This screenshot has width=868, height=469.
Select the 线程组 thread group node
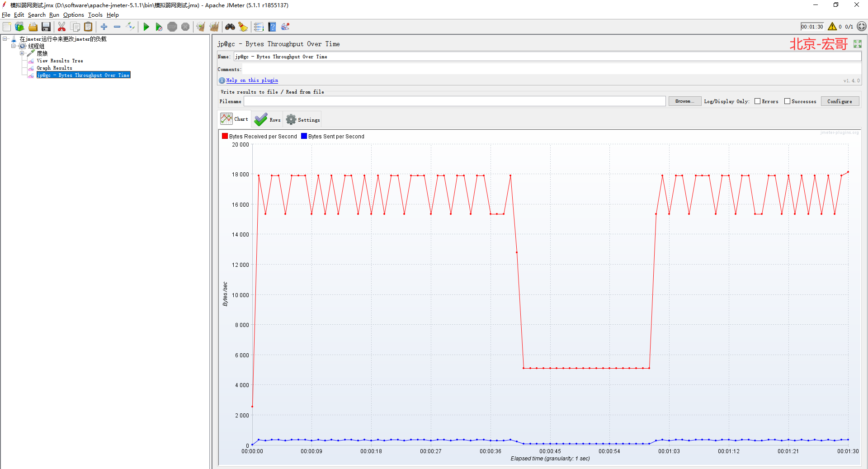click(36, 46)
